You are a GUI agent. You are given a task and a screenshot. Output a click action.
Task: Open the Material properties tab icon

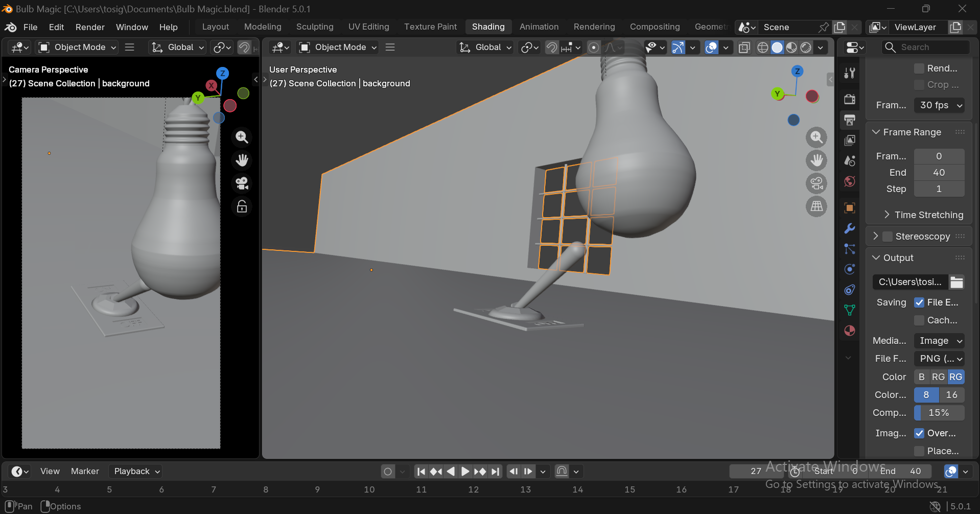click(850, 331)
